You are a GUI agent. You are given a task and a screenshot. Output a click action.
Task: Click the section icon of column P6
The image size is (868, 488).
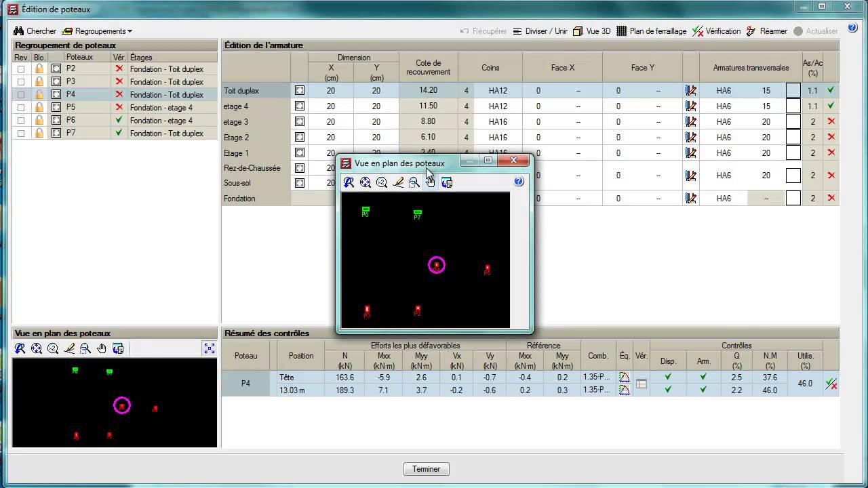(x=56, y=121)
